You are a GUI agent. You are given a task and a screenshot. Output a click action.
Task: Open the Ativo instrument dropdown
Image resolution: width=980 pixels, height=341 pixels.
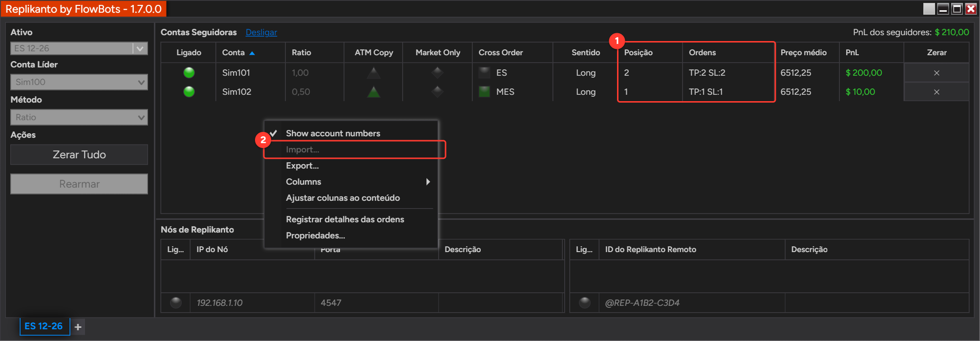[140, 48]
